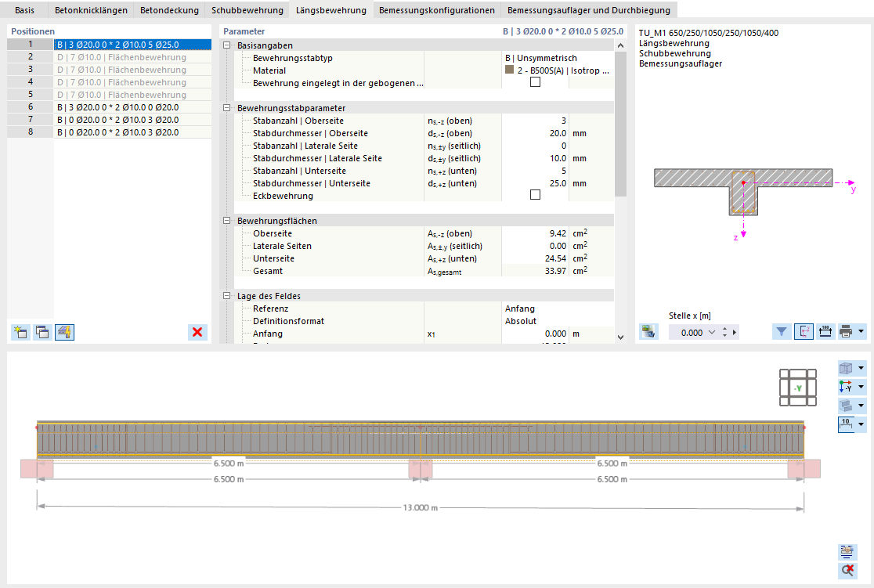Click the Anfang x1 value 0.000
874x588 pixels.
(x=535, y=334)
